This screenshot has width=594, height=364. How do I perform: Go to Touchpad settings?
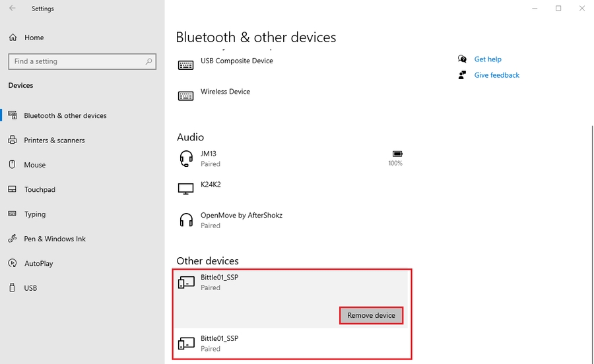40,190
